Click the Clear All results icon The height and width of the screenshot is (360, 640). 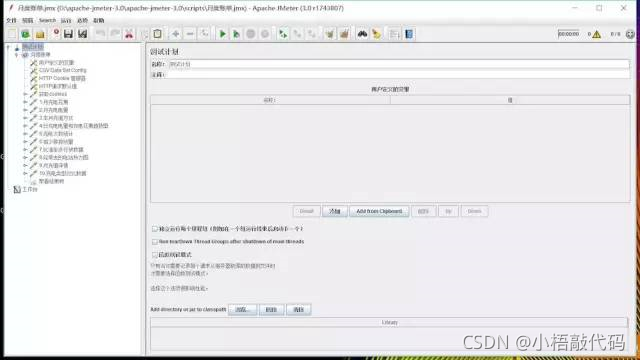pyautogui.click(x=344, y=34)
